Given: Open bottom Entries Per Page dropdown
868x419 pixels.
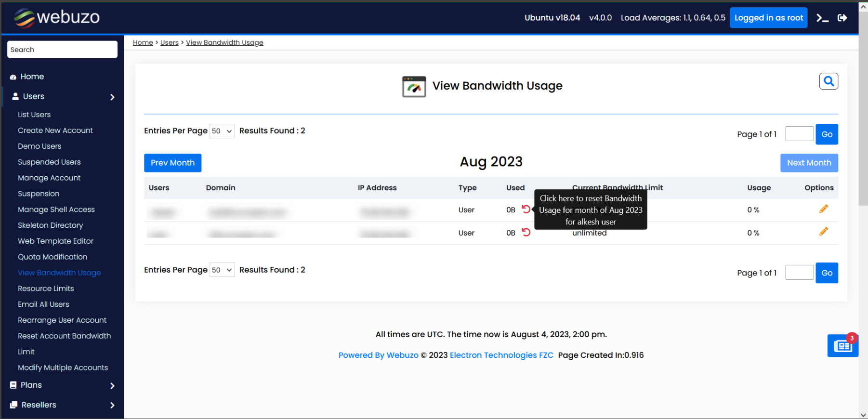Looking at the screenshot, I should (222, 270).
